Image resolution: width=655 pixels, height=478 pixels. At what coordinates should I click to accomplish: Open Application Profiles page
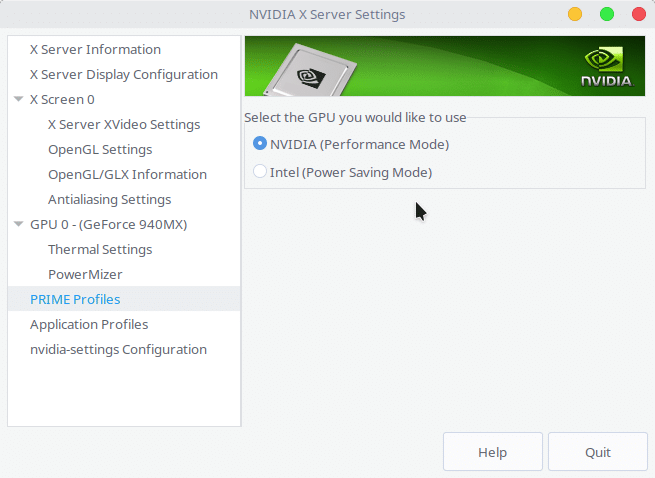(x=89, y=324)
